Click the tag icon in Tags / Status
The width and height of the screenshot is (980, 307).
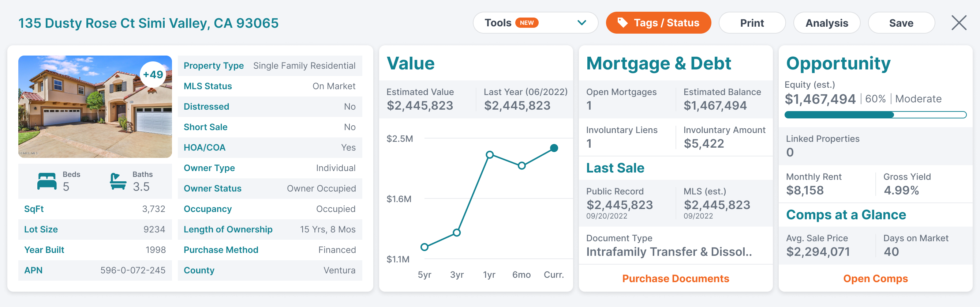point(622,23)
